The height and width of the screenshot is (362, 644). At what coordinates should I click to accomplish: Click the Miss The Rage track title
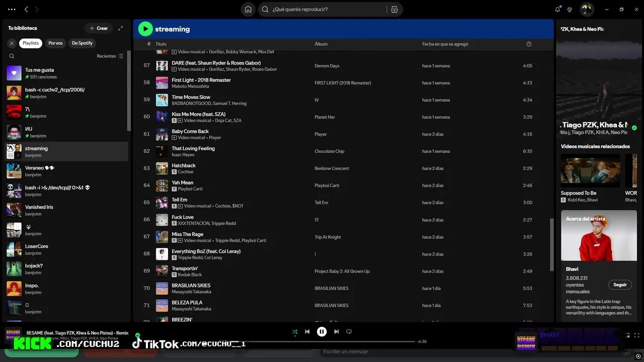(188, 234)
